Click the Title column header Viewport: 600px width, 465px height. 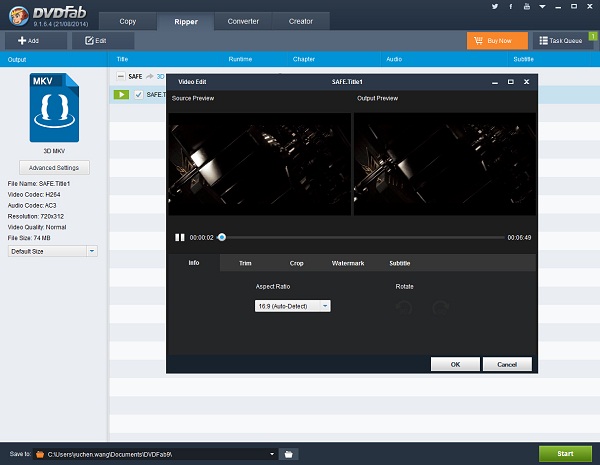122,59
